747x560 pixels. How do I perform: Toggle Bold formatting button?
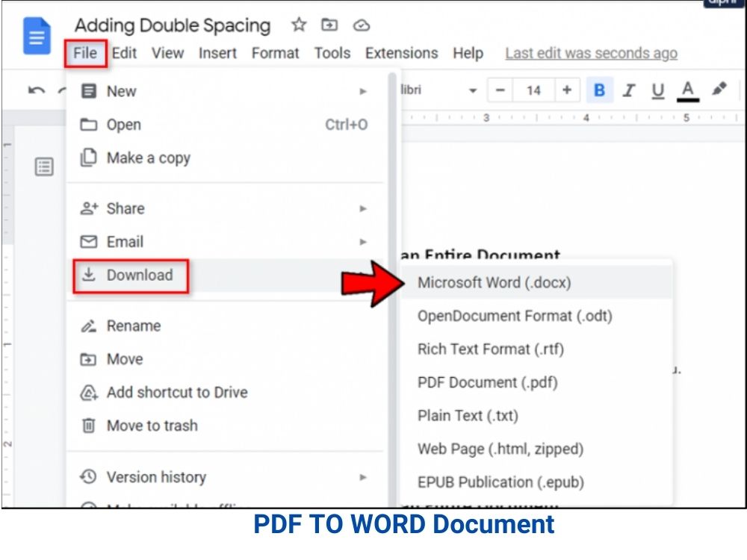pyautogui.click(x=599, y=90)
